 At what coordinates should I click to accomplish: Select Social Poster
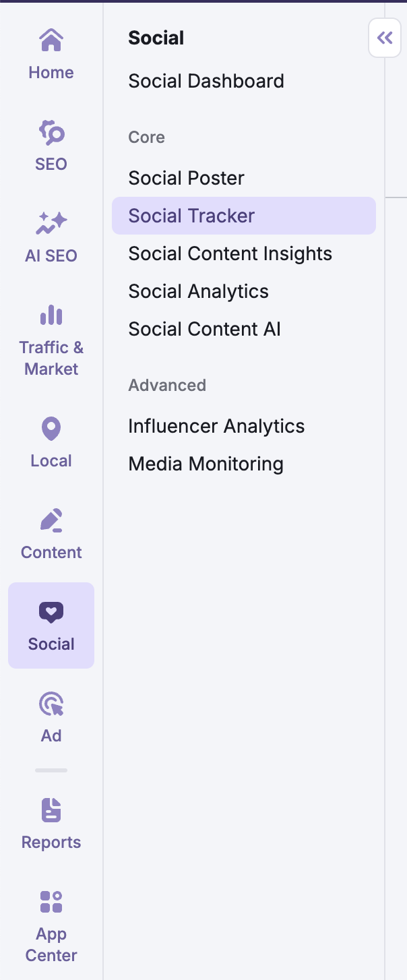pyautogui.click(x=186, y=178)
